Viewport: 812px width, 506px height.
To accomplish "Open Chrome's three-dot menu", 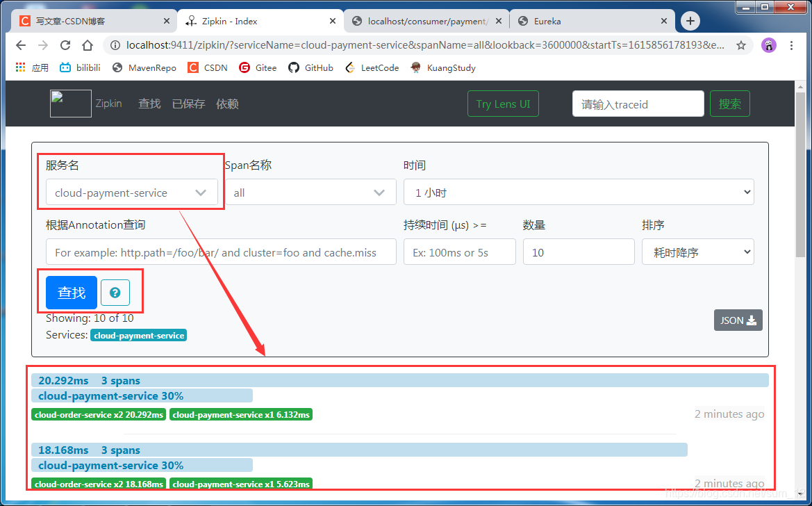I will (791, 46).
